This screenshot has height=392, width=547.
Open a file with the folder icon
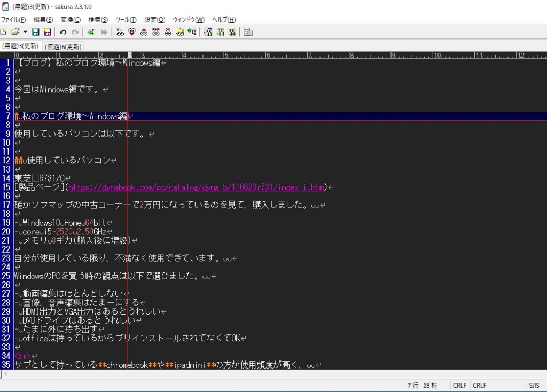tap(15, 32)
